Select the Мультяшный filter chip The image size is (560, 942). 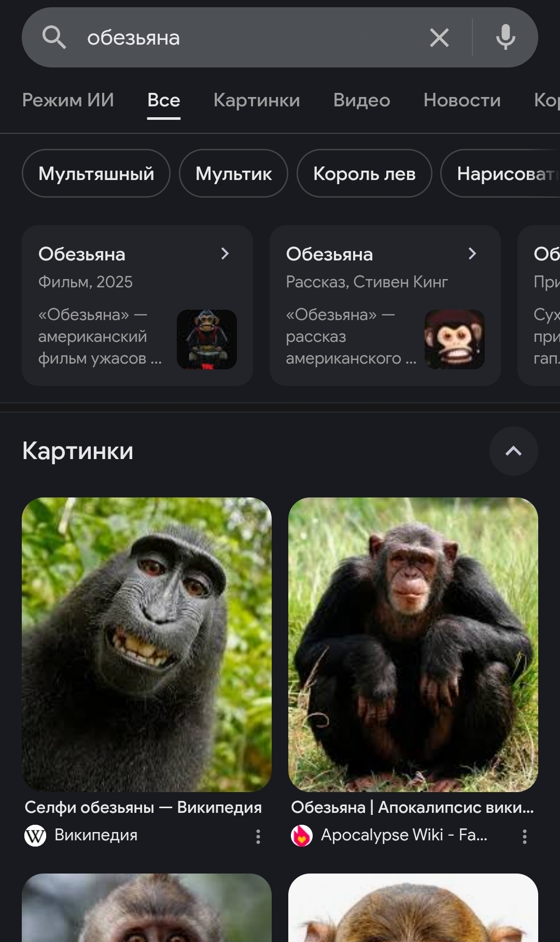pyautogui.click(x=96, y=173)
